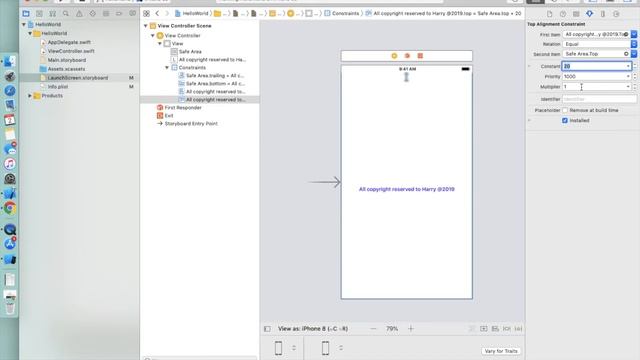640x360 pixels.
Task: Collapse the View Controller outline node
Action: 153,36
